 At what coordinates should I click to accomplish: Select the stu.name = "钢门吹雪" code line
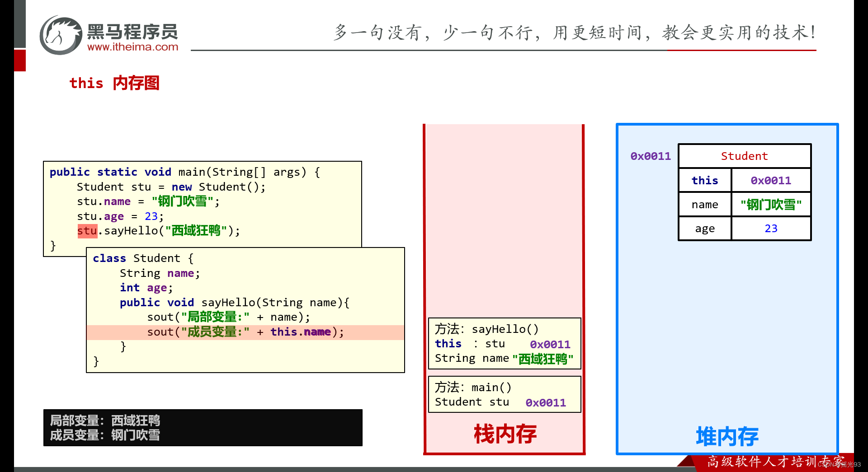(148, 201)
